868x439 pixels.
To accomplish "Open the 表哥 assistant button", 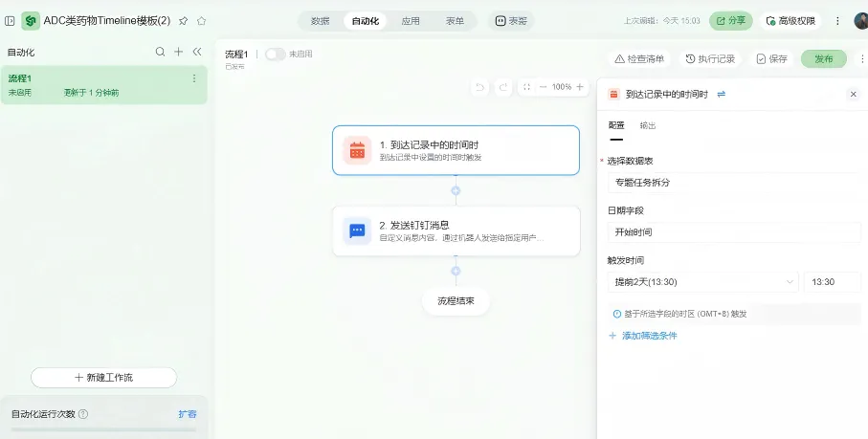I will [x=511, y=21].
